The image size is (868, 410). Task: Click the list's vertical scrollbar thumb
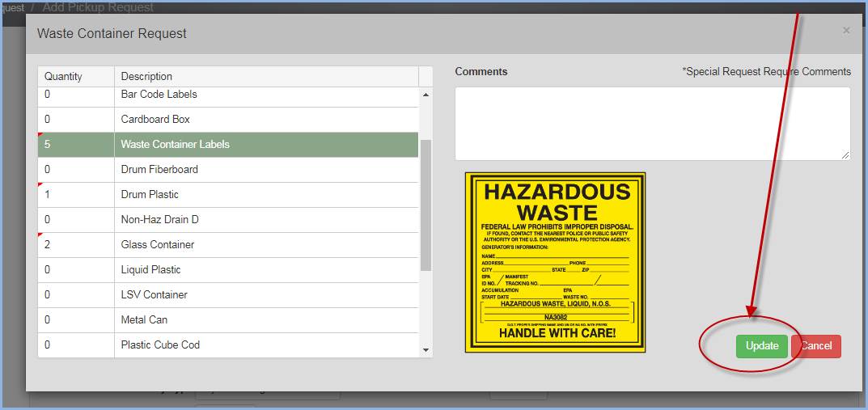(426, 205)
